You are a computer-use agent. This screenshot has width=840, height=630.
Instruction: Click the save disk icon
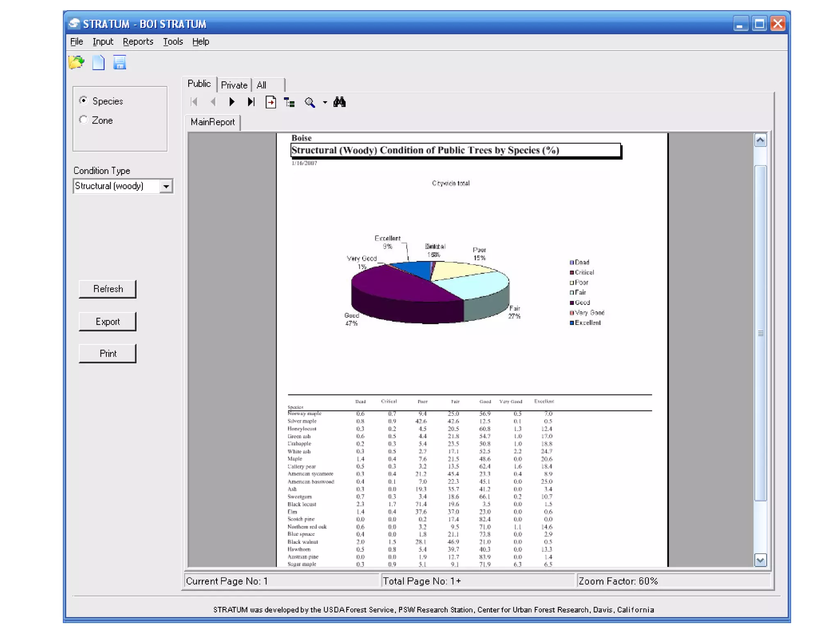coord(119,62)
